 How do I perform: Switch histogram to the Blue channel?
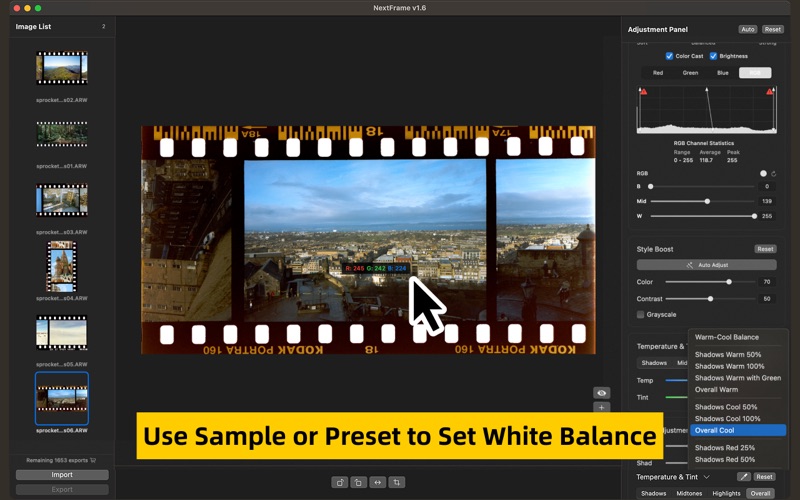723,73
